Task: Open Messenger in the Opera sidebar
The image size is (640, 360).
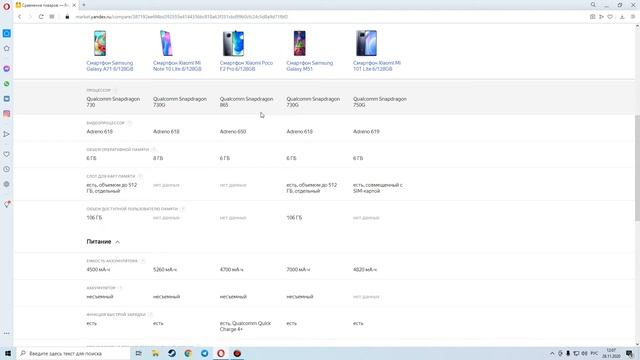Action: click(7, 69)
